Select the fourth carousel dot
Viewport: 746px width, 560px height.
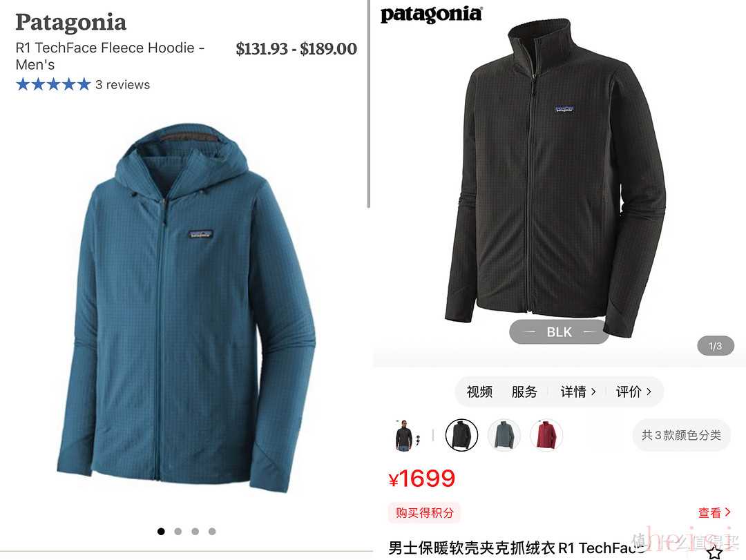pyautogui.click(x=212, y=532)
